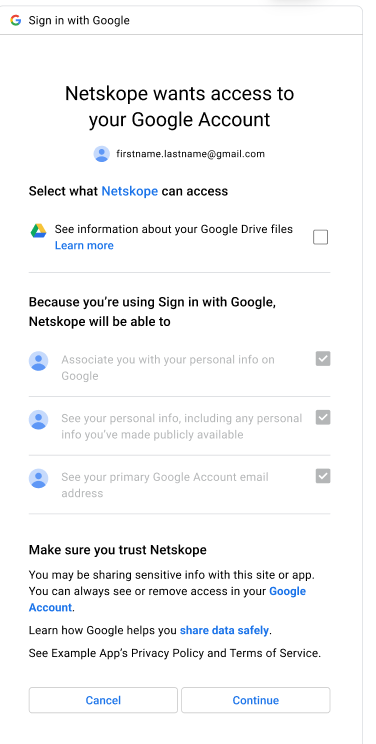Image resolution: width=376 pixels, height=744 pixels.
Task: Click the account avatar next to the email
Action: (x=102, y=154)
